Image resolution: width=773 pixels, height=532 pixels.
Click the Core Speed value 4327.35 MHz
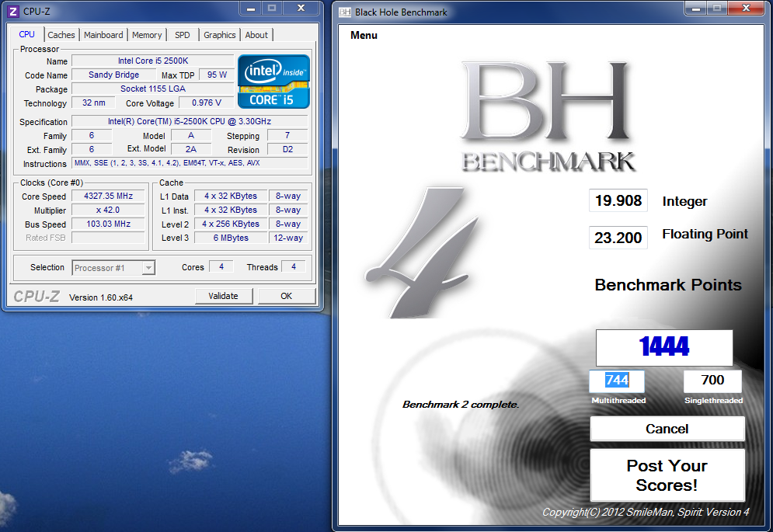pos(109,196)
